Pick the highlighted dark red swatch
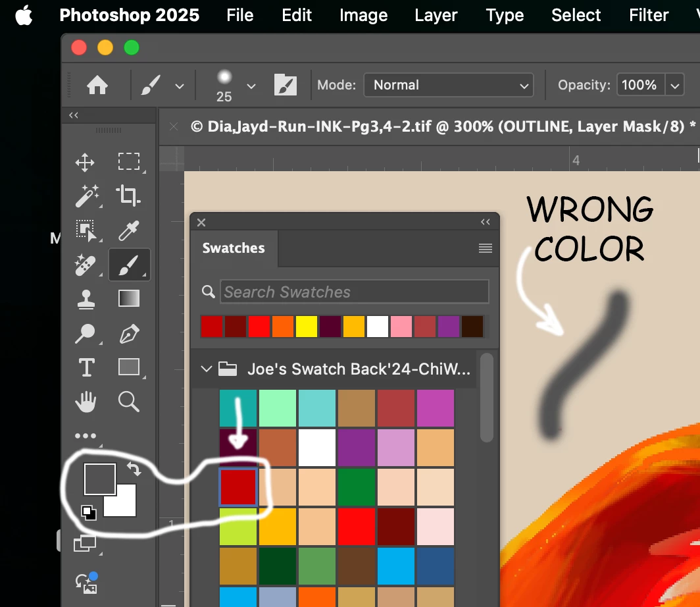 pyautogui.click(x=238, y=487)
